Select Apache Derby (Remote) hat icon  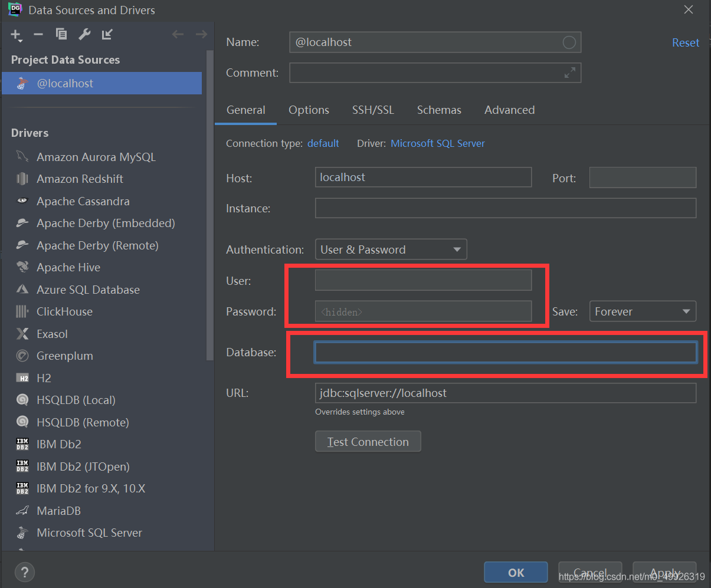tap(22, 245)
